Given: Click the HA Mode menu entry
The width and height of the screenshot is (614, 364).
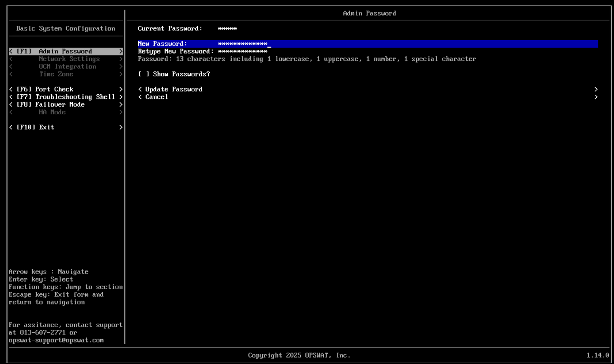Looking at the screenshot, I should [52, 112].
